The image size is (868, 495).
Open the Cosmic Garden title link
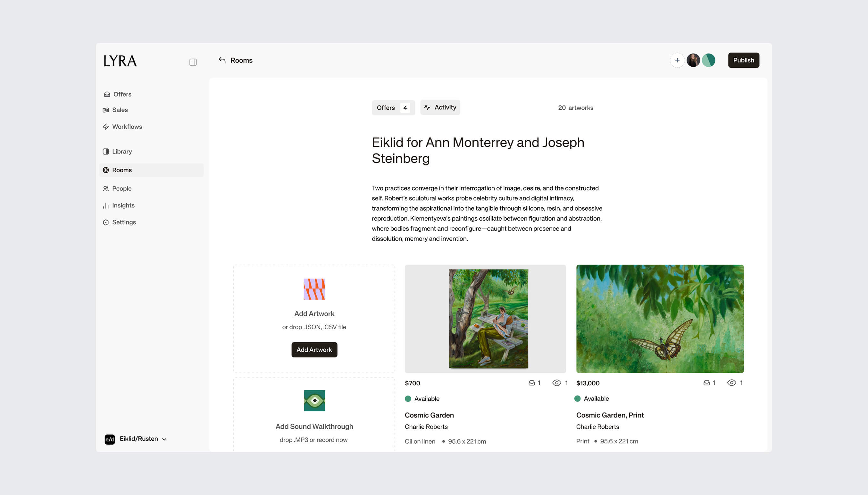(429, 415)
